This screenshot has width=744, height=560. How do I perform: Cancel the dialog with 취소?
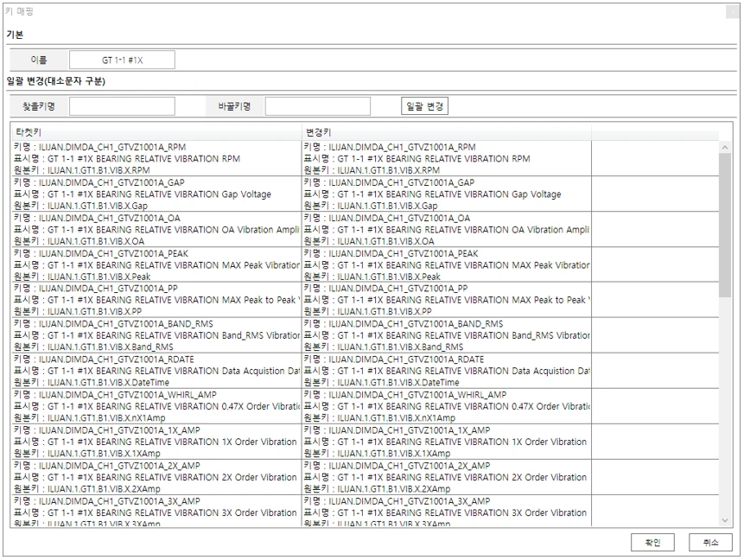coord(710,543)
